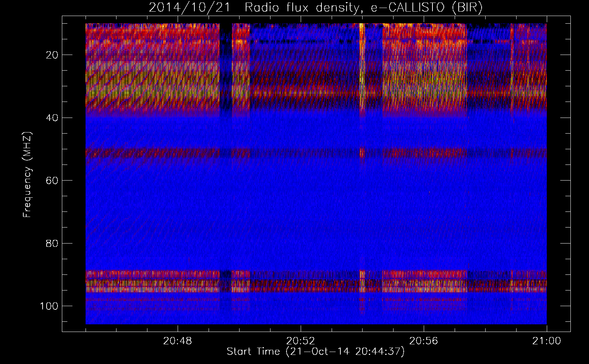Click the plot title '2014/10/21 Radio flux density, e-CALLISTO (BIR)'
This screenshot has height=364, width=589.
click(316, 7)
